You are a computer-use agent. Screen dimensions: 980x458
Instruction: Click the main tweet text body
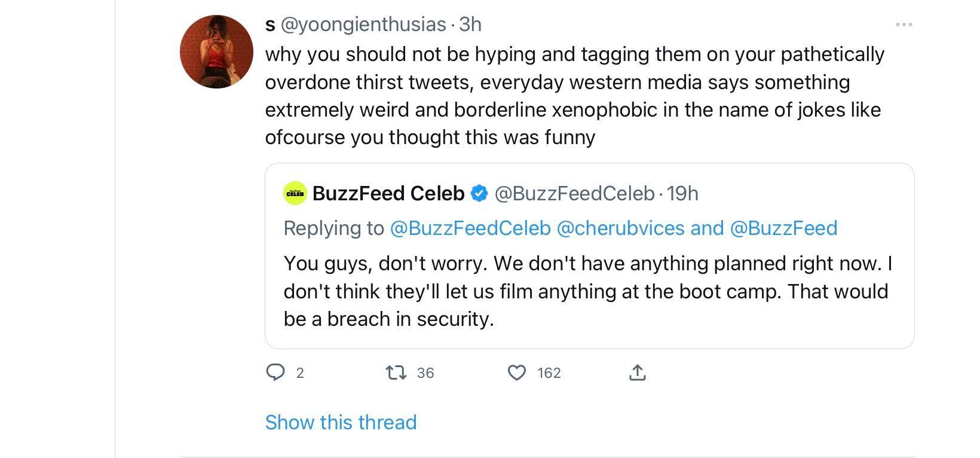(574, 96)
